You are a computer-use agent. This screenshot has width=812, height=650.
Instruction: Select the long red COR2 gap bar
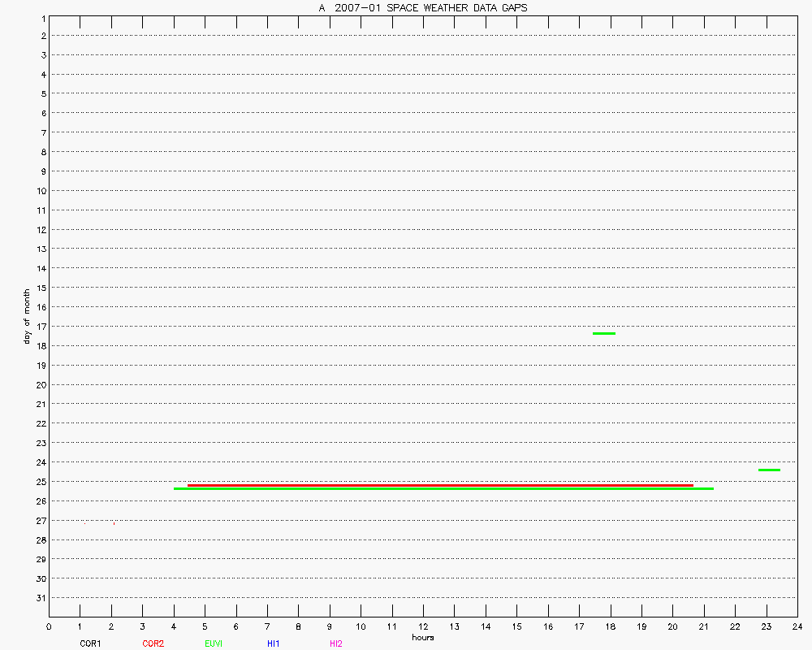pyautogui.click(x=440, y=485)
